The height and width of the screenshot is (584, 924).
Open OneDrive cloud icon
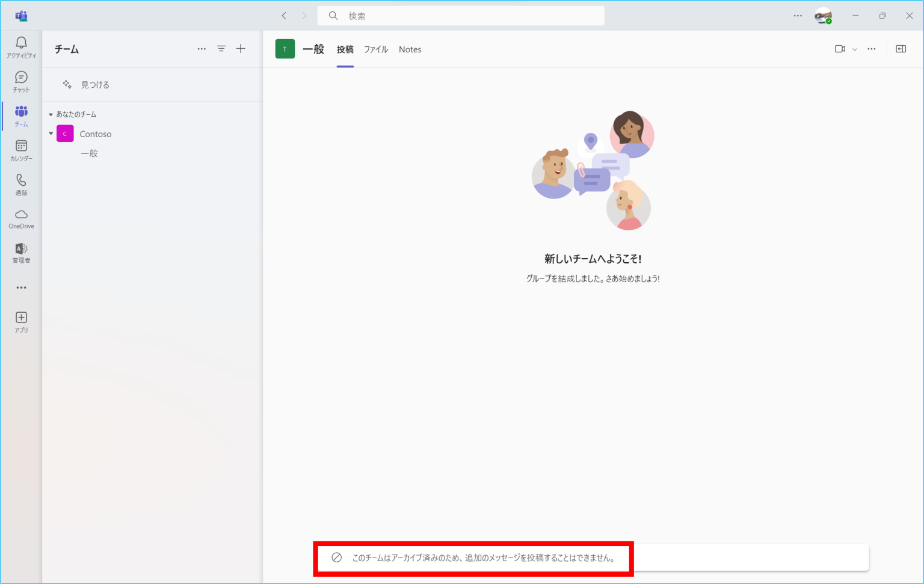tap(21, 218)
